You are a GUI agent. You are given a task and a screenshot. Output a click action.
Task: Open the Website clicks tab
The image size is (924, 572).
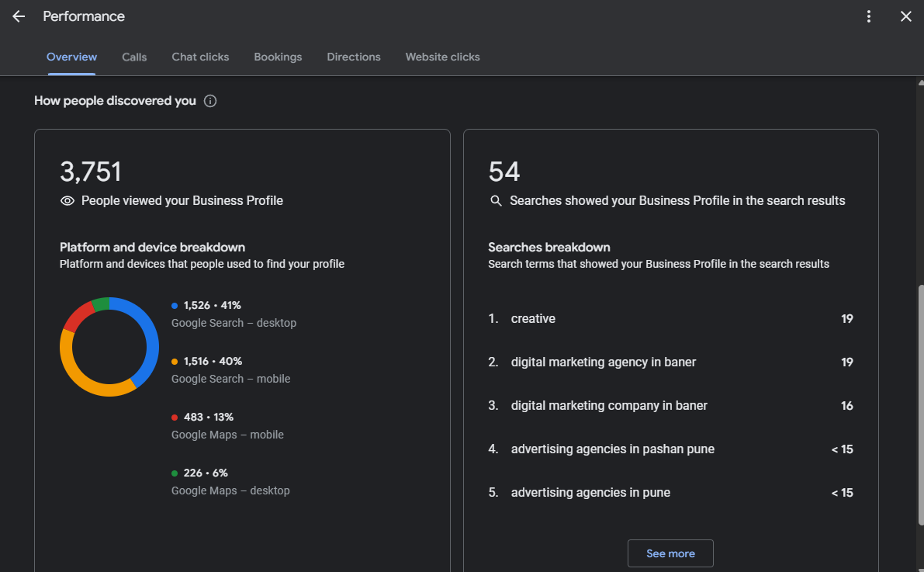click(442, 57)
